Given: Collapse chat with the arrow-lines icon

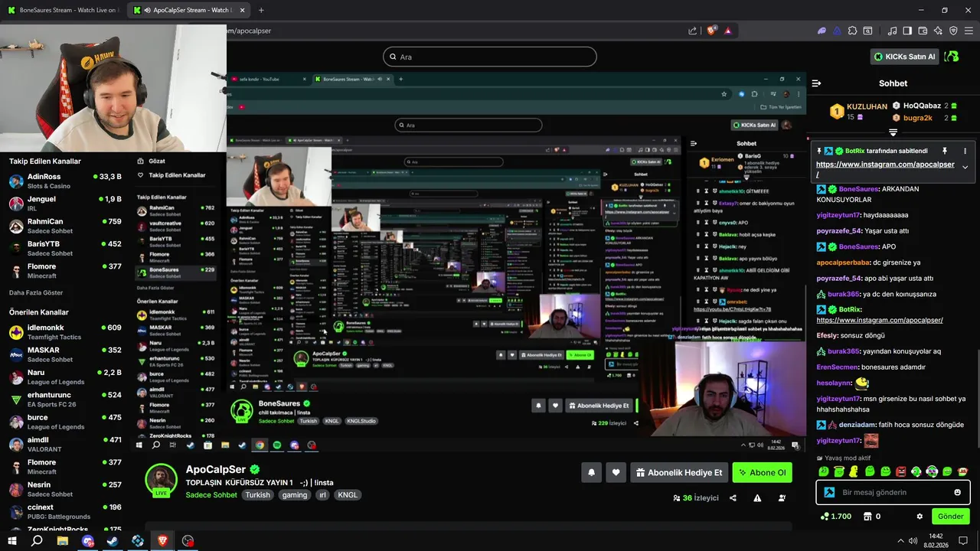Looking at the screenshot, I should (816, 83).
